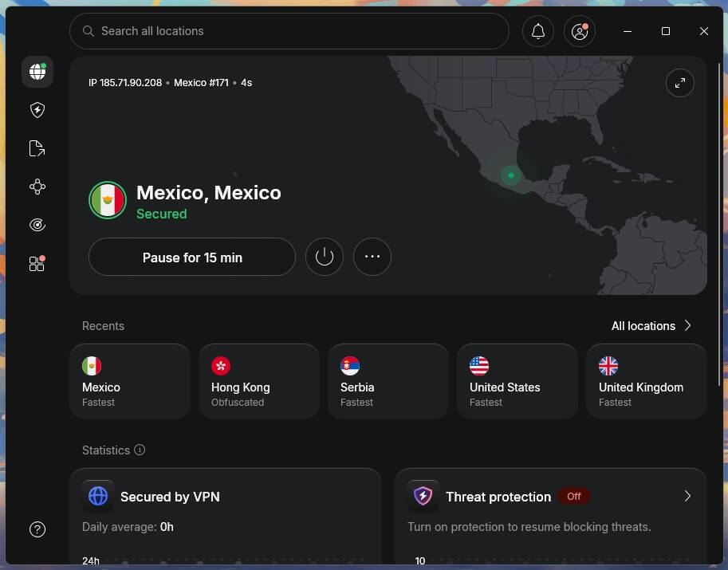Pause the VPN for 15 min
728x570 pixels.
click(x=191, y=257)
